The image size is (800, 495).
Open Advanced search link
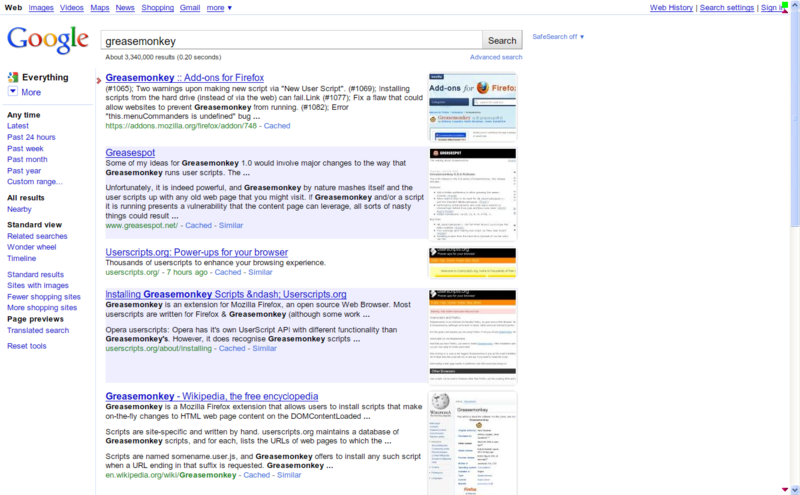[x=496, y=57]
